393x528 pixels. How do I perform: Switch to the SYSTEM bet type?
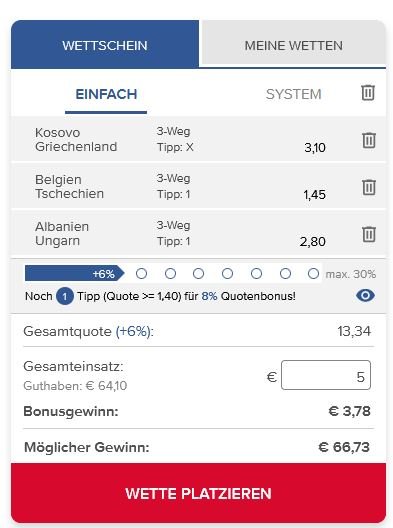(293, 94)
